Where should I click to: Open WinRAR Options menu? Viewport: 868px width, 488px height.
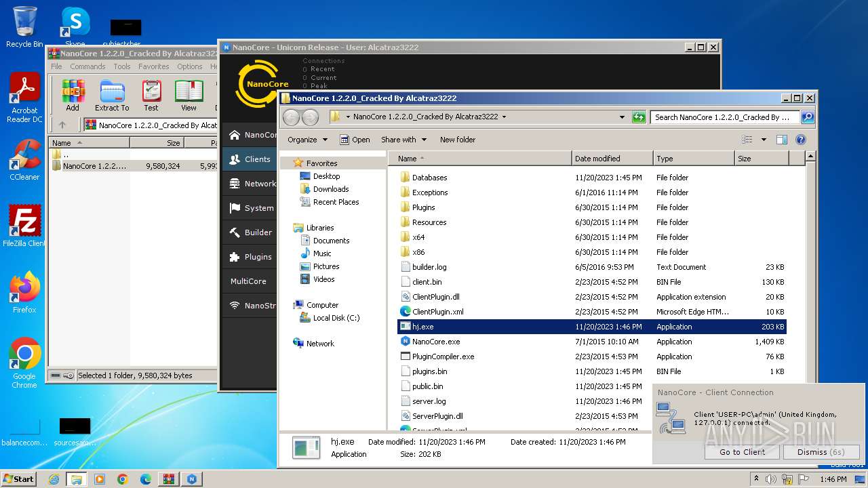190,66
